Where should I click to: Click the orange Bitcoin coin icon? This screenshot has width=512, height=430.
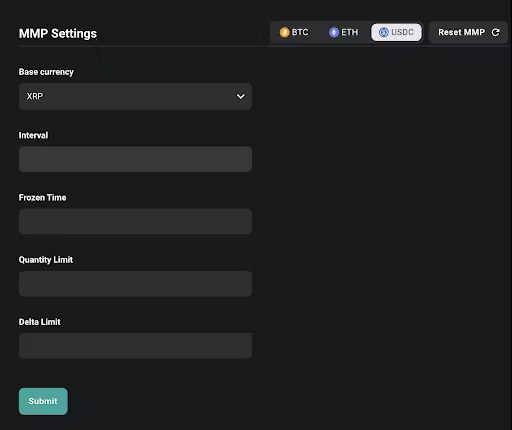click(x=284, y=32)
